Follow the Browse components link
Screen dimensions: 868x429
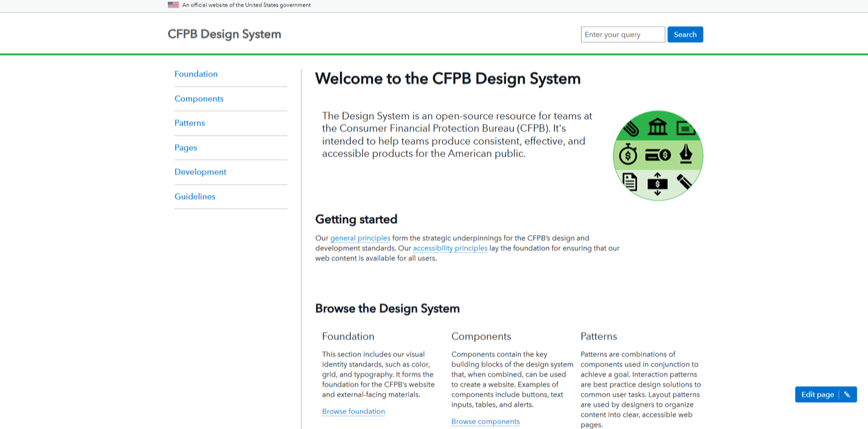[x=485, y=421]
